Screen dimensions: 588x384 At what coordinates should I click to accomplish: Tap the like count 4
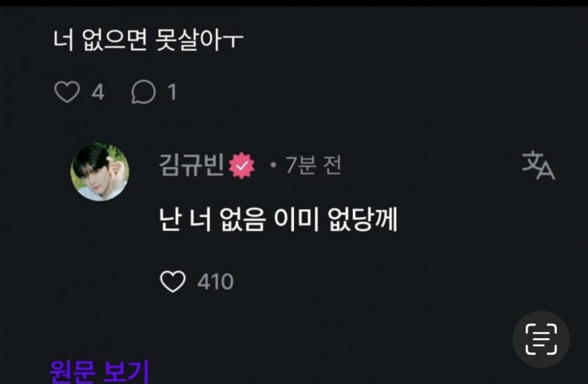(98, 92)
